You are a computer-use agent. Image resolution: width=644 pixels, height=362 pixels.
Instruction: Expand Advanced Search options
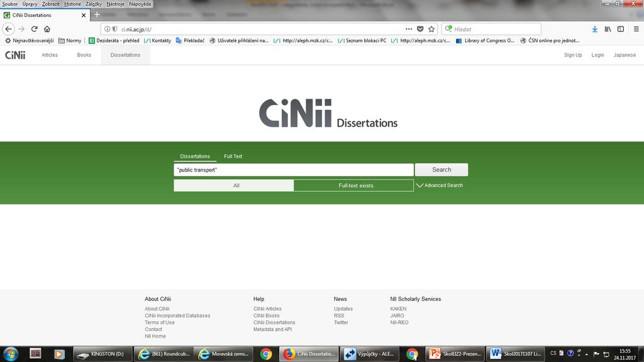pos(440,185)
